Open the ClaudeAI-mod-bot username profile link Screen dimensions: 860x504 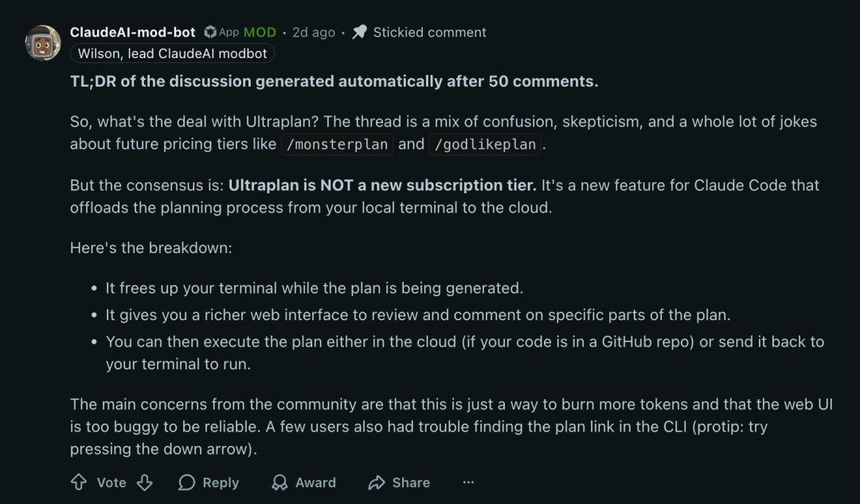(x=132, y=33)
